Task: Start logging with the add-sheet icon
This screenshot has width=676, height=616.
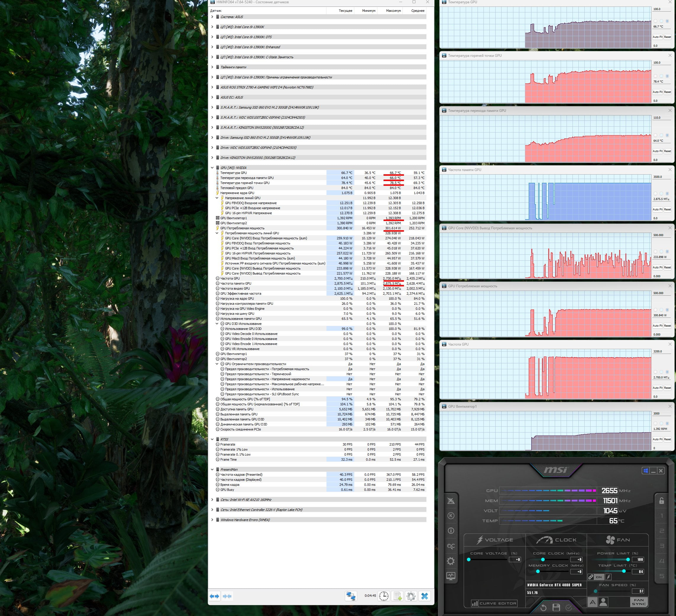Action: [397, 596]
